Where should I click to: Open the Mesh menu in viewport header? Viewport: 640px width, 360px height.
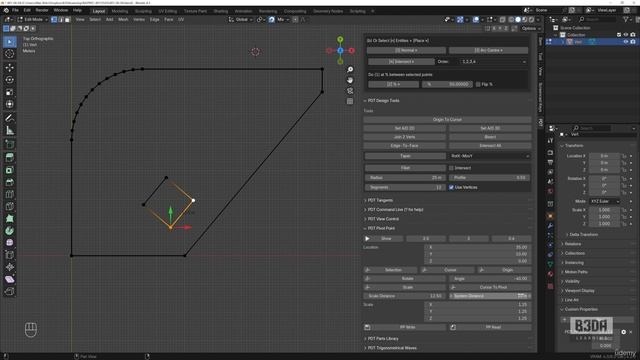pyautogui.click(x=123, y=19)
